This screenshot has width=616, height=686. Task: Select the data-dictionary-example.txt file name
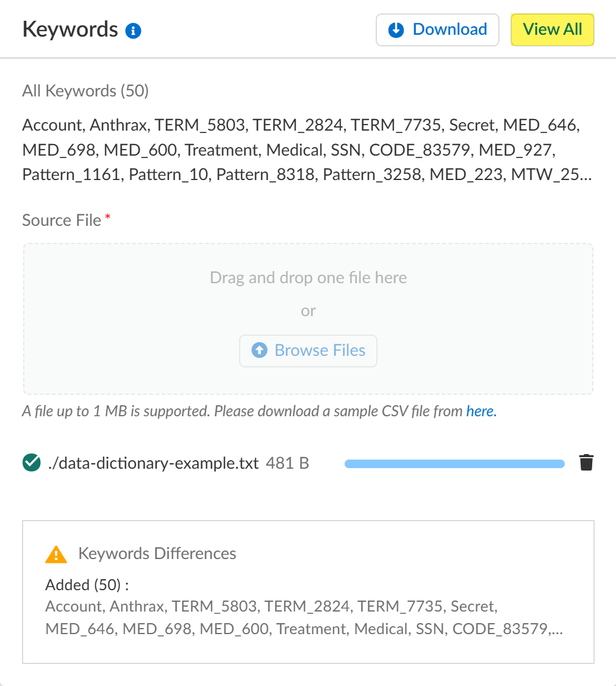(153, 463)
